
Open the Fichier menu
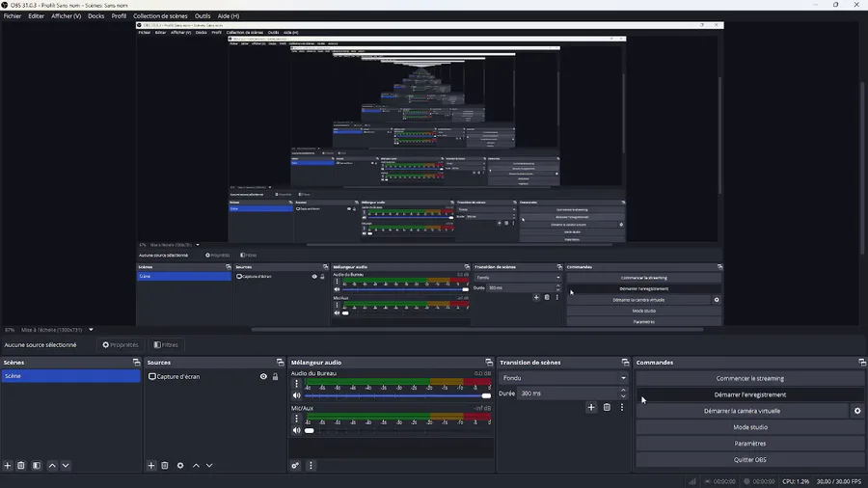point(13,16)
